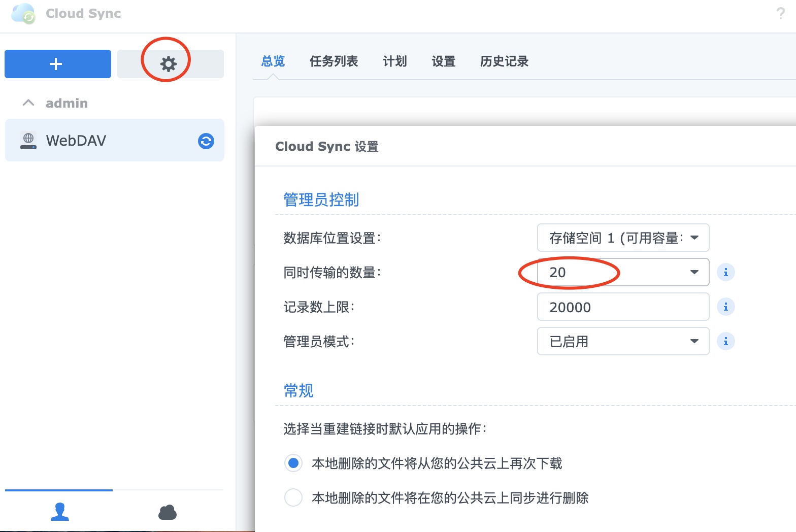Switch to the cloud view icon tab
This screenshot has height=532, width=796.
(x=168, y=512)
